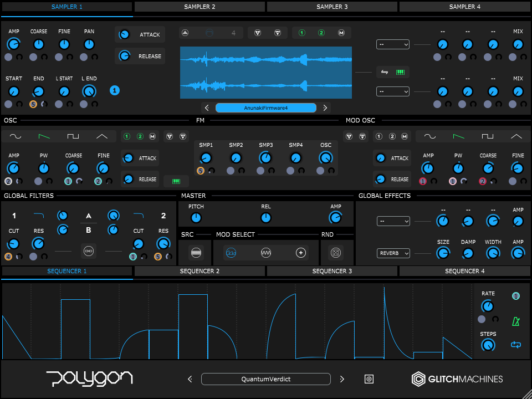The width and height of the screenshot is (532, 399).
Task: Go to previous sample before AnunakiFirmware4
Action: [x=207, y=108]
